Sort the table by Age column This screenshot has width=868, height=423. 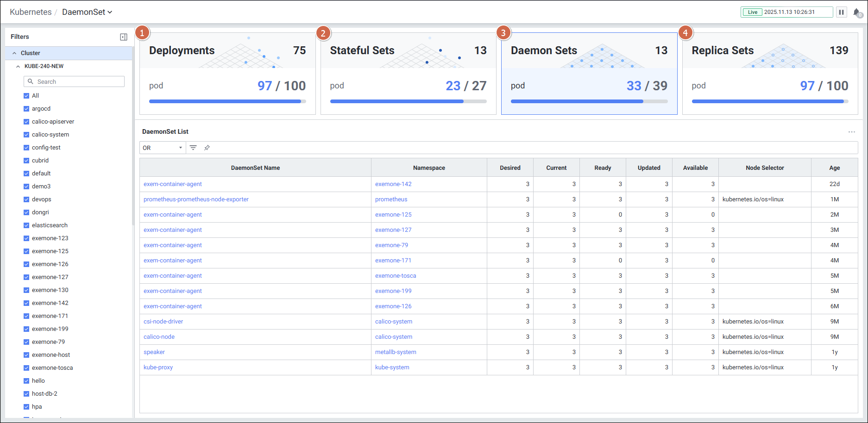pos(834,168)
